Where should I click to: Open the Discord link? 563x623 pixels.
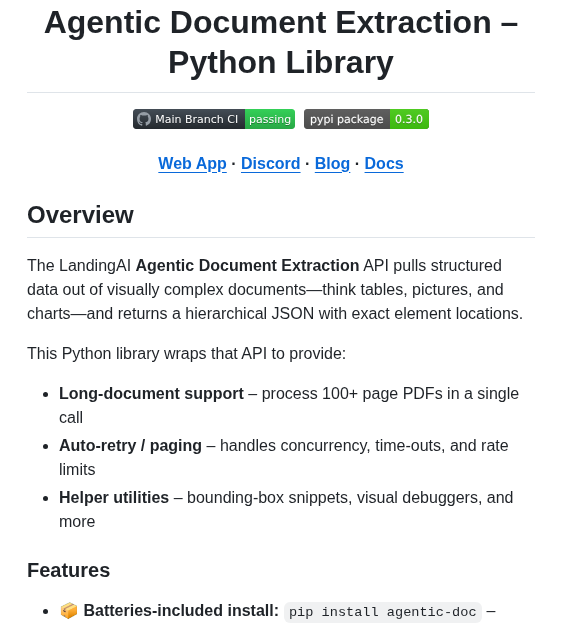click(x=271, y=164)
